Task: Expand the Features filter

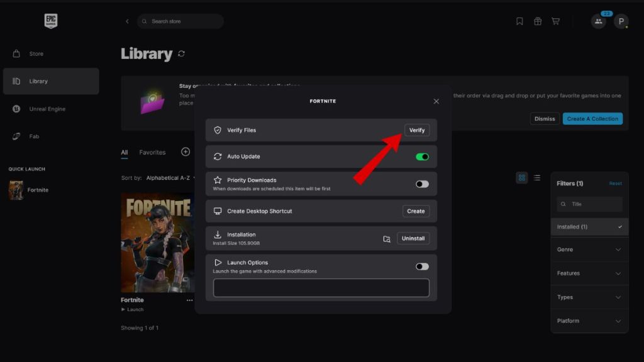Action: pyautogui.click(x=589, y=273)
